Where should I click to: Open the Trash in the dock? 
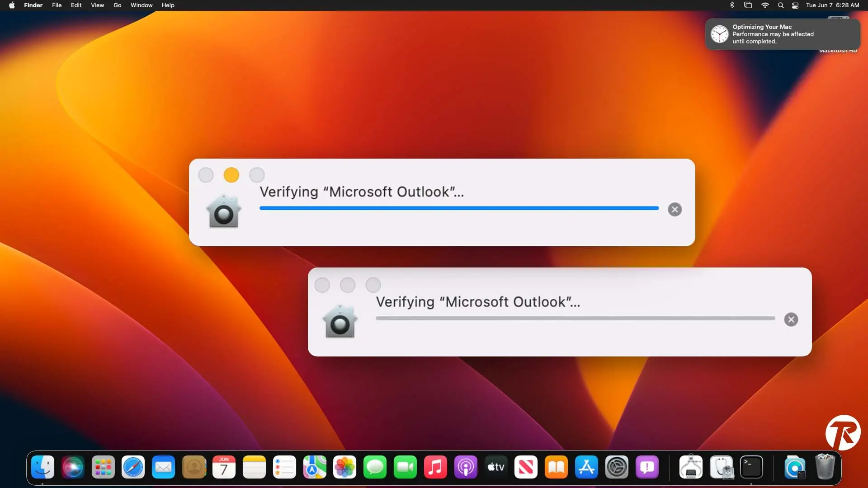(826, 467)
